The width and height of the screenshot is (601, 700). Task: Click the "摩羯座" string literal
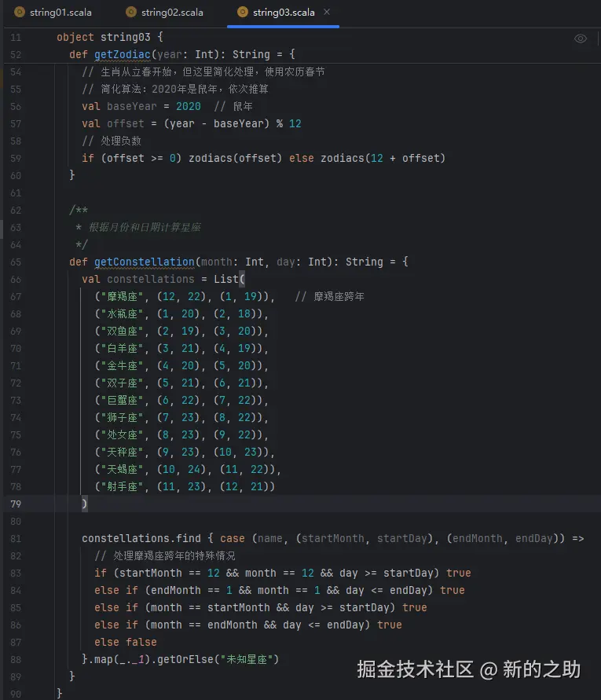click(122, 296)
